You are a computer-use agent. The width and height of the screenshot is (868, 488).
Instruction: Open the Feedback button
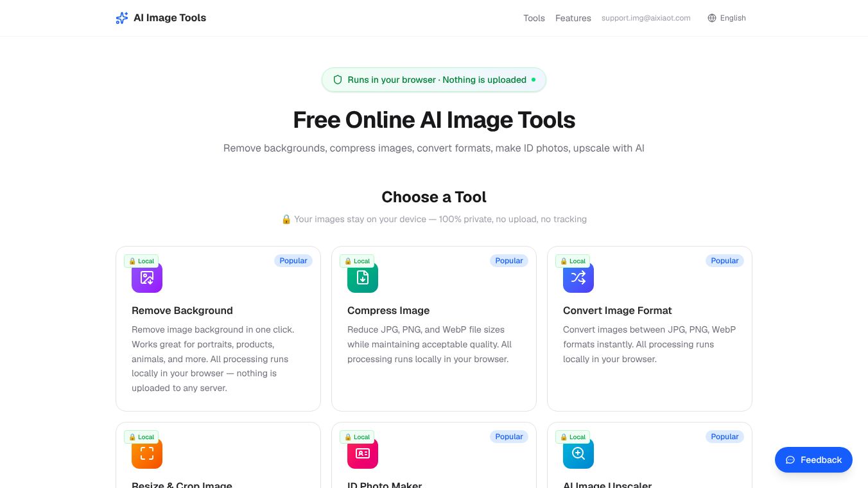click(x=813, y=460)
